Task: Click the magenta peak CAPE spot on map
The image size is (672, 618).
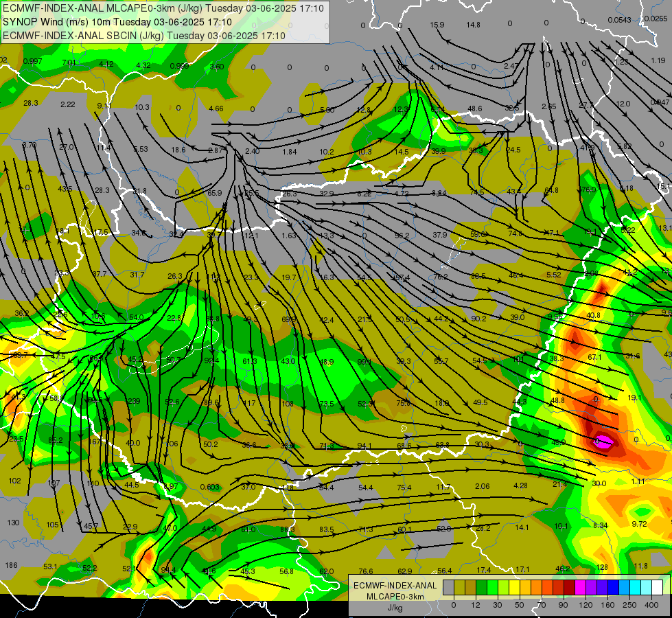Action: 603,442
